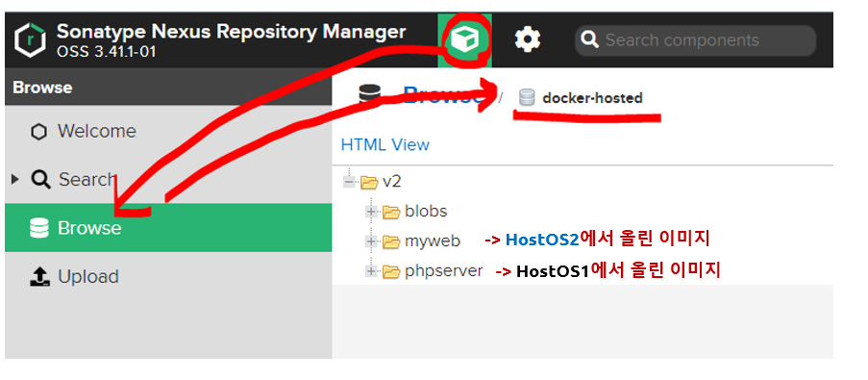Select the myweb tree item
Image resolution: width=868 pixels, height=380 pixels.
coord(433,241)
